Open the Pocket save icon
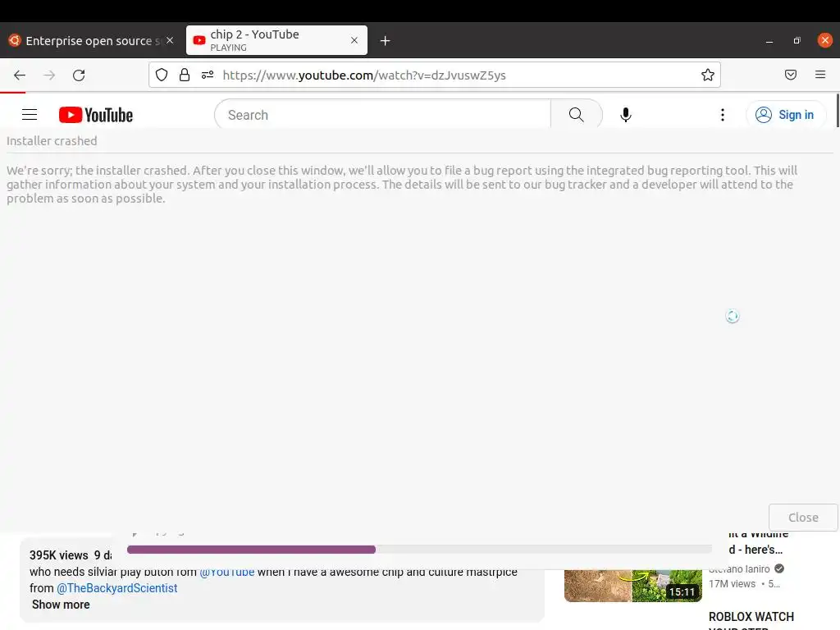Viewport: 840px width, 630px height. [x=790, y=75]
